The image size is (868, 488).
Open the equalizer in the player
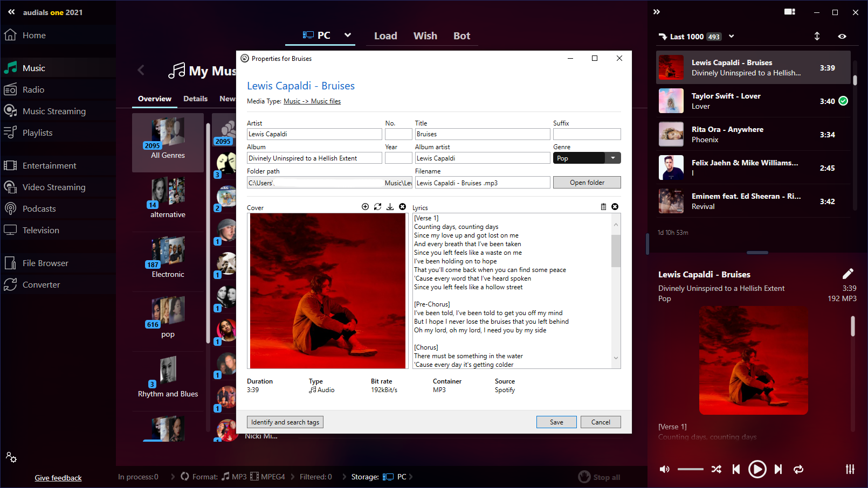(x=850, y=469)
